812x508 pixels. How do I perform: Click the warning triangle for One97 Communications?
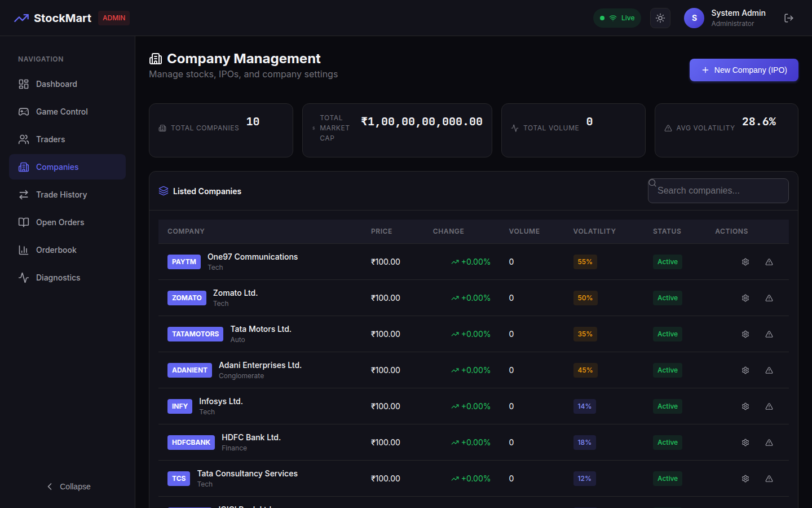(x=769, y=262)
